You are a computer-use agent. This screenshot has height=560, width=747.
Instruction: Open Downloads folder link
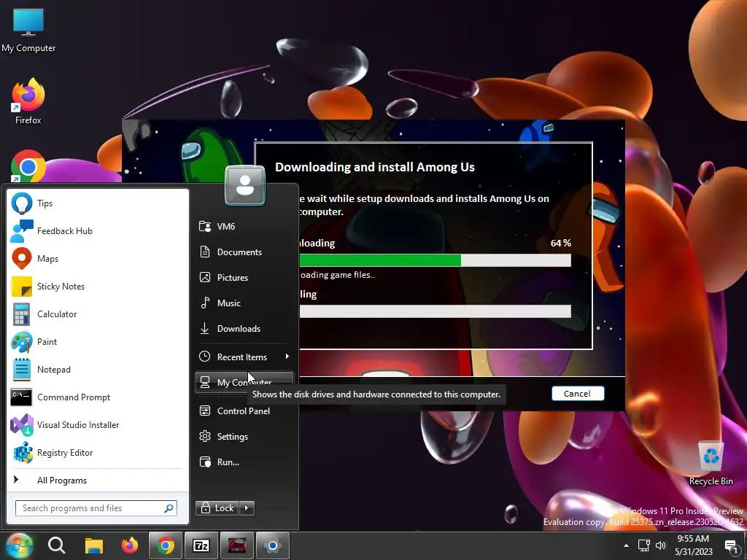[244, 329]
